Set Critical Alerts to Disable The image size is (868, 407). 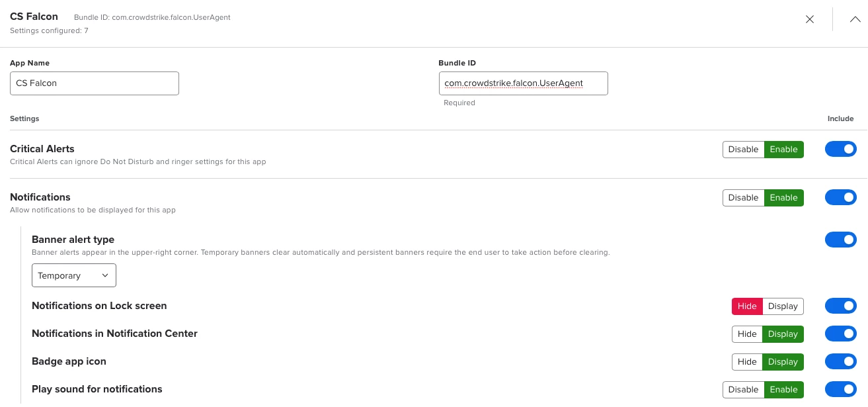click(x=743, y=150)
